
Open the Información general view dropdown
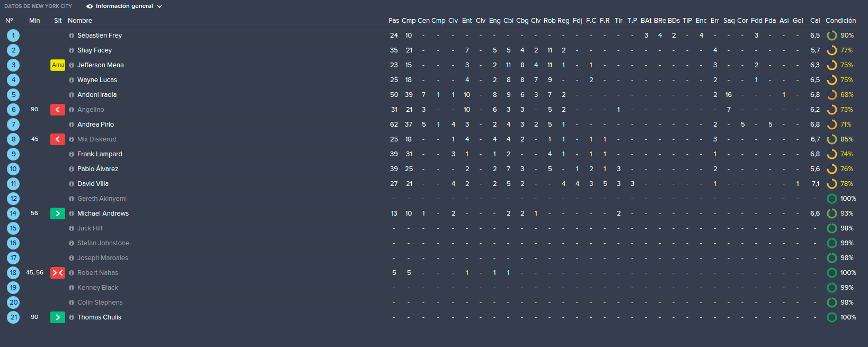pyautogui.click(x=125, y=6)
